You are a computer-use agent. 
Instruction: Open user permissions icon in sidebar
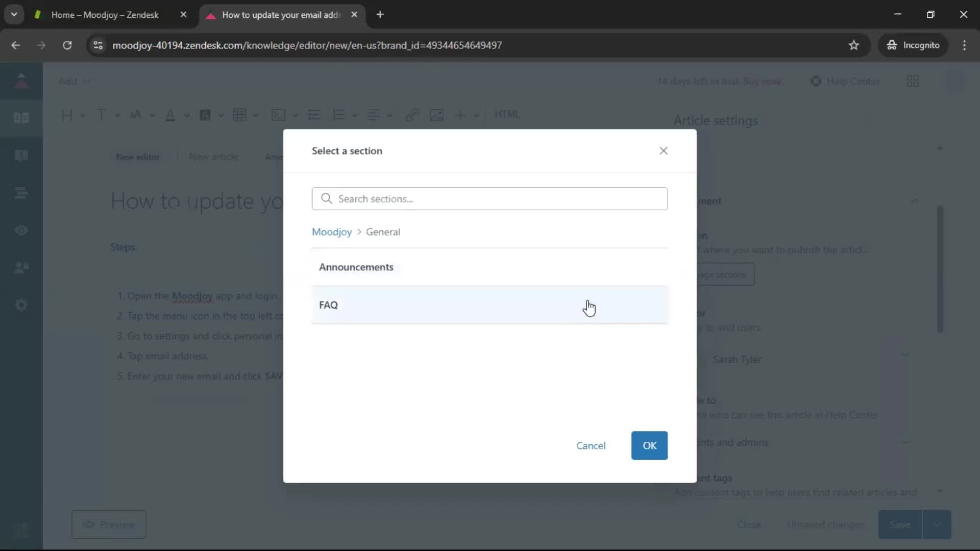[x=21, y=267]
